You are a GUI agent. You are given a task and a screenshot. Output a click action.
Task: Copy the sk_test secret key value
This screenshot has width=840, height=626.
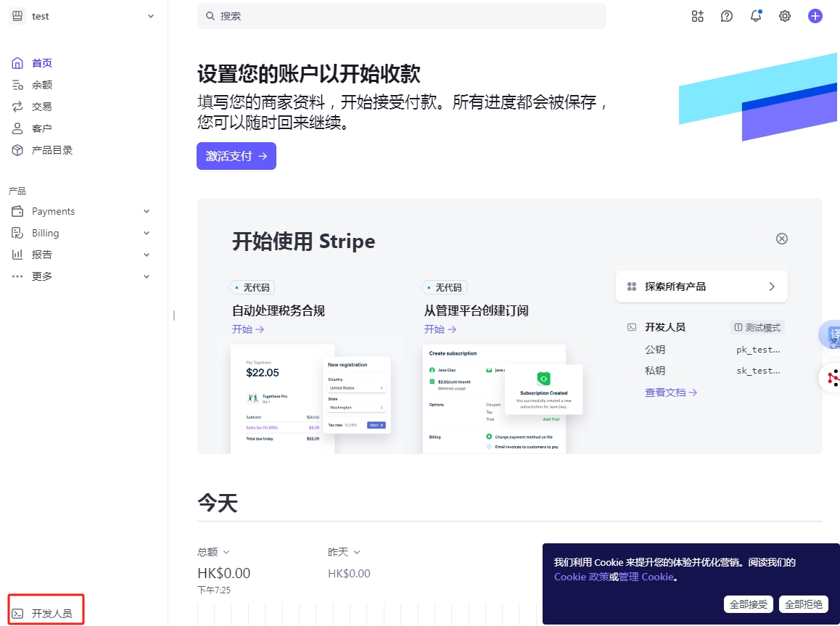pyautogui.click(x=758, y=371)
